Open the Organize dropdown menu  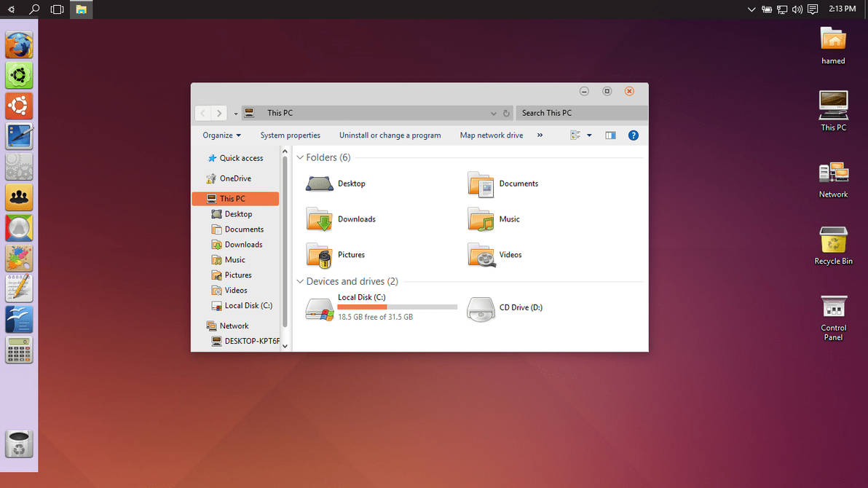221,135
